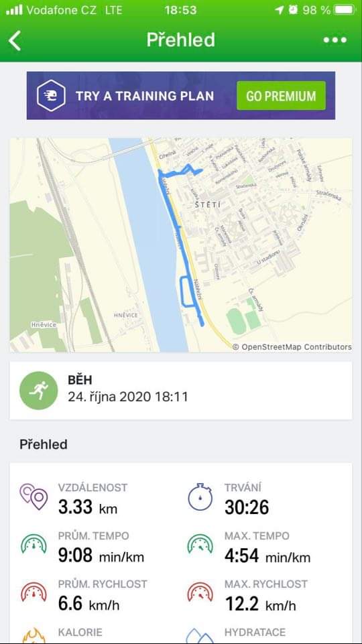Screen dimensions: 362x644
Task: Tap the average speed red gauge icon
Action: [34, 592]
